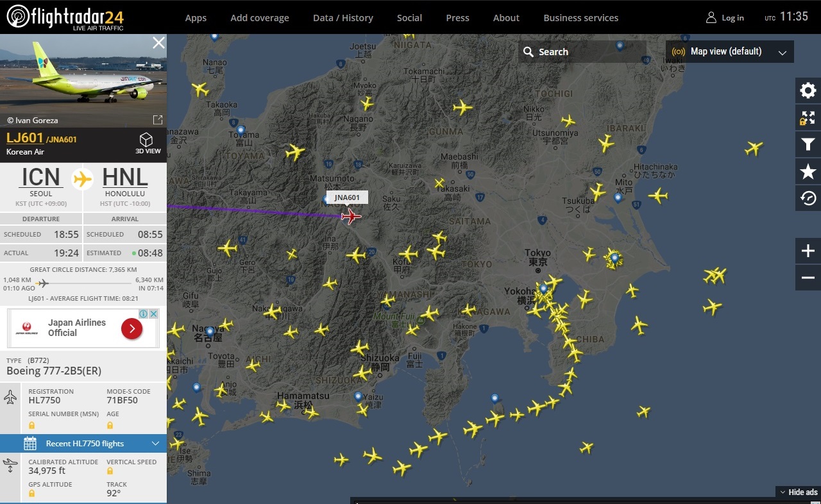
Task: Open the 3D view of flight LJ601
Action: 148,144
